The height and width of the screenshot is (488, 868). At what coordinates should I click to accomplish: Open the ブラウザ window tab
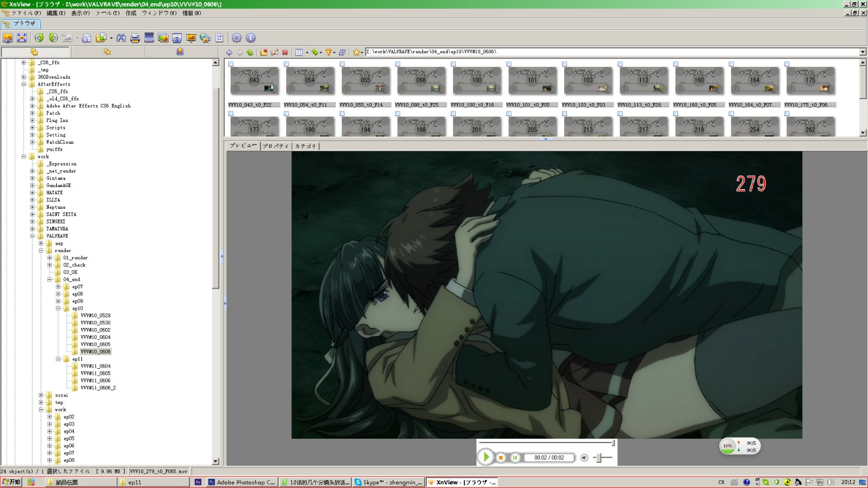(x=21, y=23)
